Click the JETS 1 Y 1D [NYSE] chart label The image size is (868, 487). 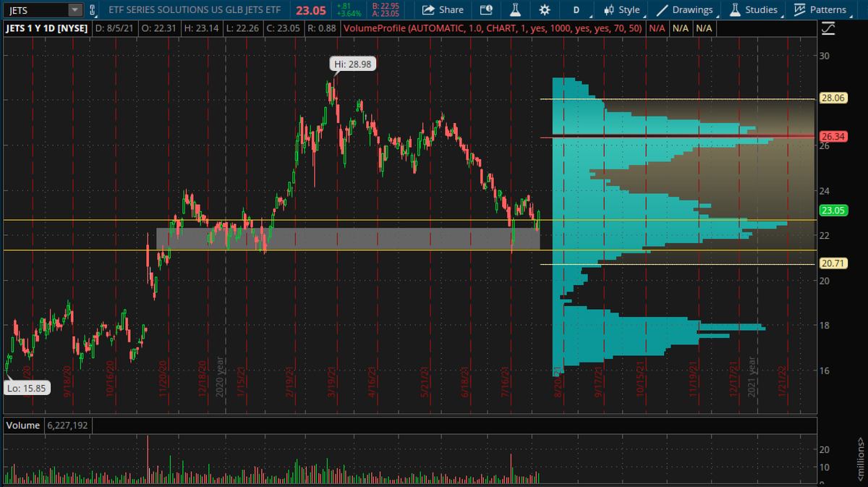point(48,29)
